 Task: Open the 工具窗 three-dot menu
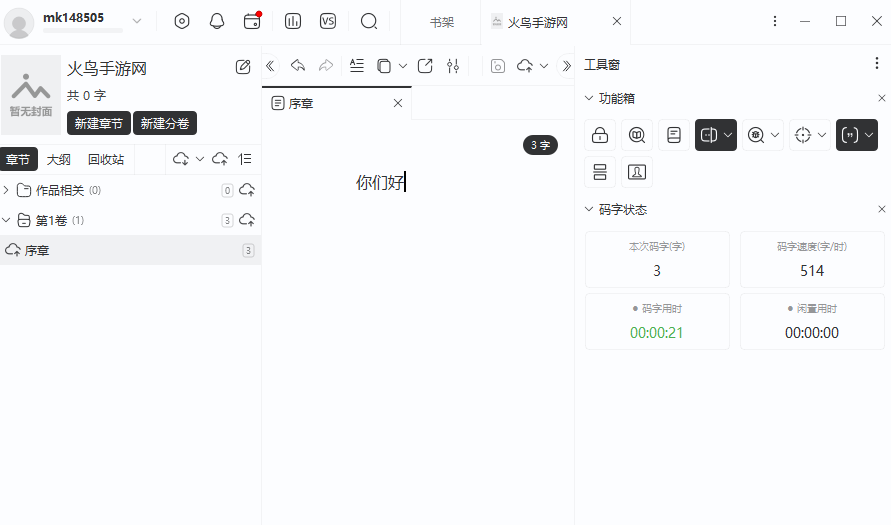(x=876, y=63)
